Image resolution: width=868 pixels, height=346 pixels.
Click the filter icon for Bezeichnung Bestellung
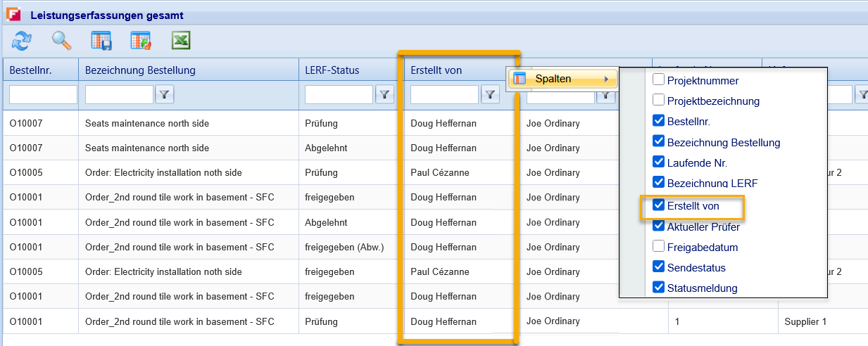[x=164, y=95]
